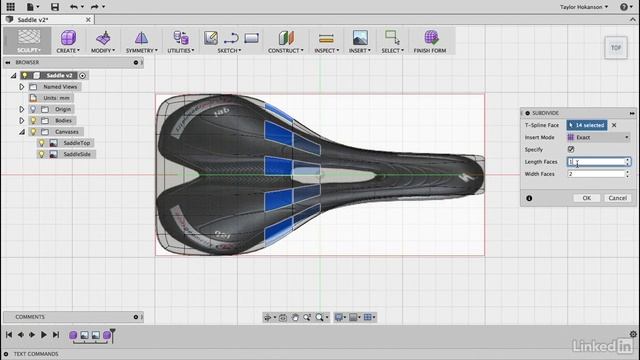Click the Inspect measure icon
Image resolution: width=640 pixels, height=360 pixels.
click(x=326, y=38)
